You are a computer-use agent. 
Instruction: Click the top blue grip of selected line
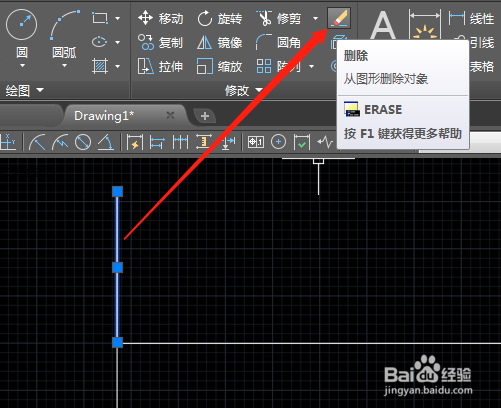tap(117, 191)
